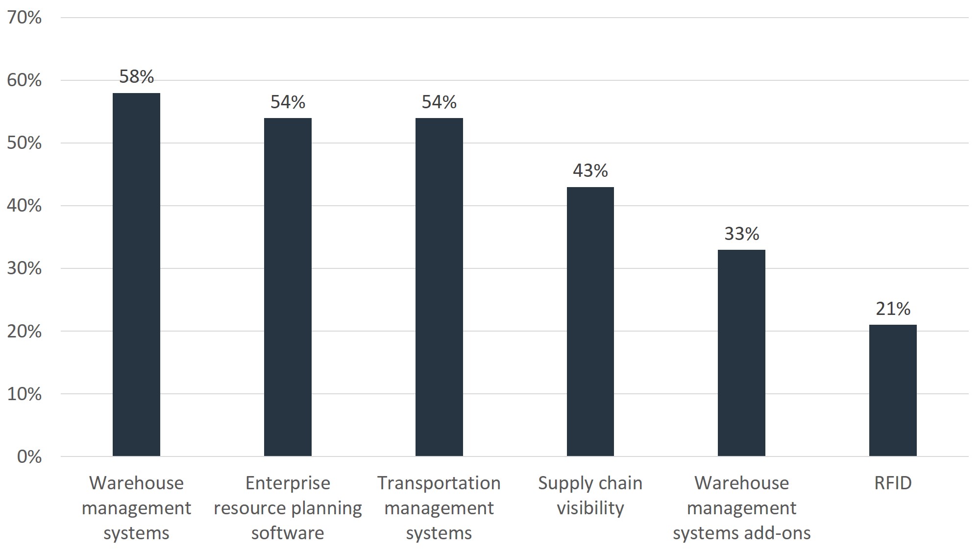This screenshot has height=551, width=980.
Task: Click the Warehouse management systems category label
Action: pos(136,508)
